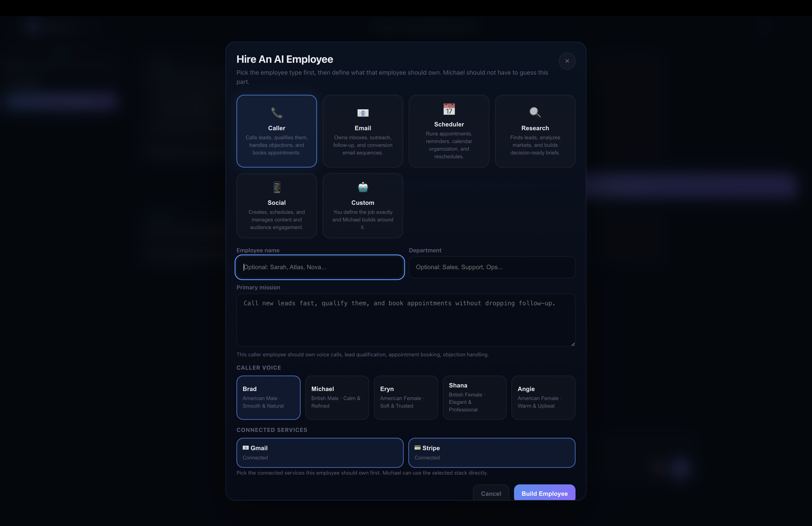The image size is (812, 526).
Task: Click the robot icon on Custom card
Action: (363, 187)
